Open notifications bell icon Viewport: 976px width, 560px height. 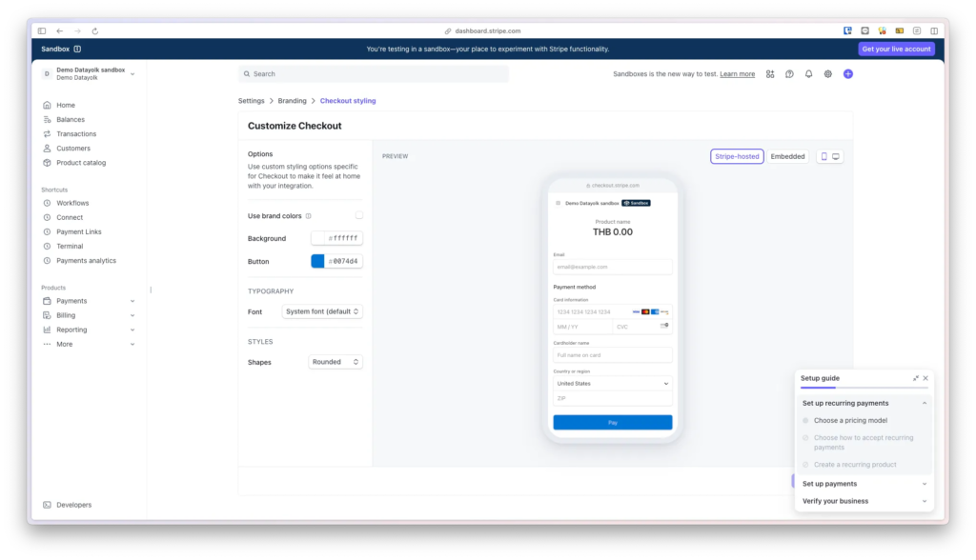[x=808, y=74]
